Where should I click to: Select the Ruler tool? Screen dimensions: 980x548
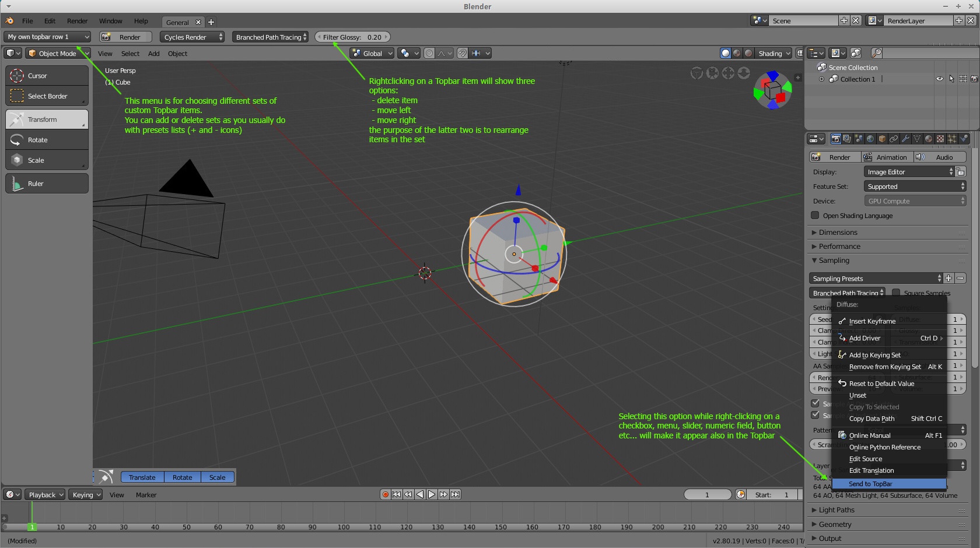(x=47, y=183)
